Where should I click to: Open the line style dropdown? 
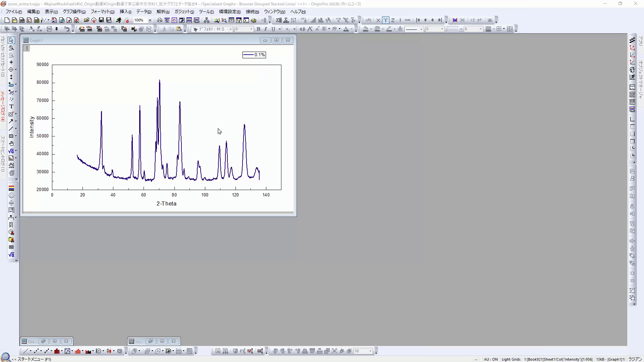click(421, 29)
